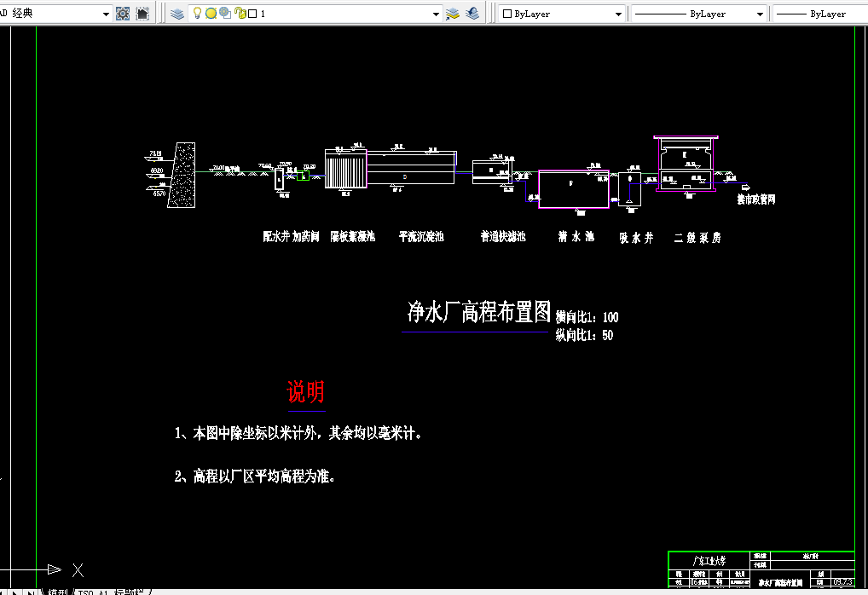868x595 pixels.
Task: Toggle layer 1 lock padlock icon
Action: [240, 14]
